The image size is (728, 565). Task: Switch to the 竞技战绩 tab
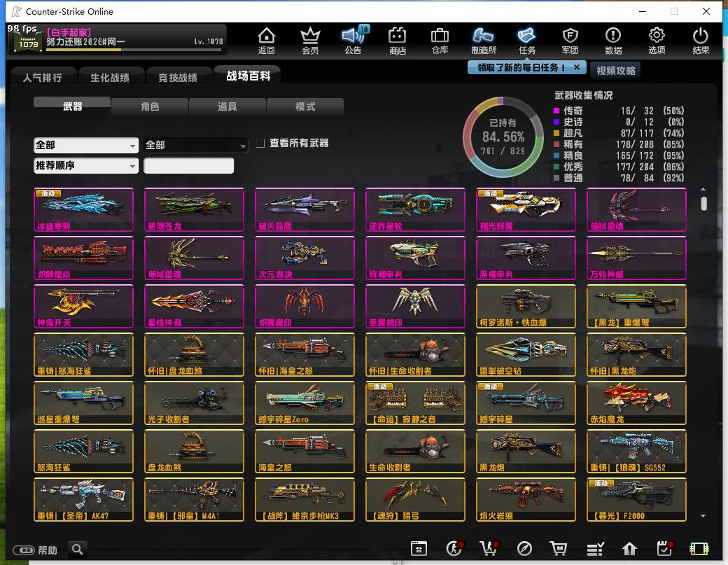(x=178, y=77)
